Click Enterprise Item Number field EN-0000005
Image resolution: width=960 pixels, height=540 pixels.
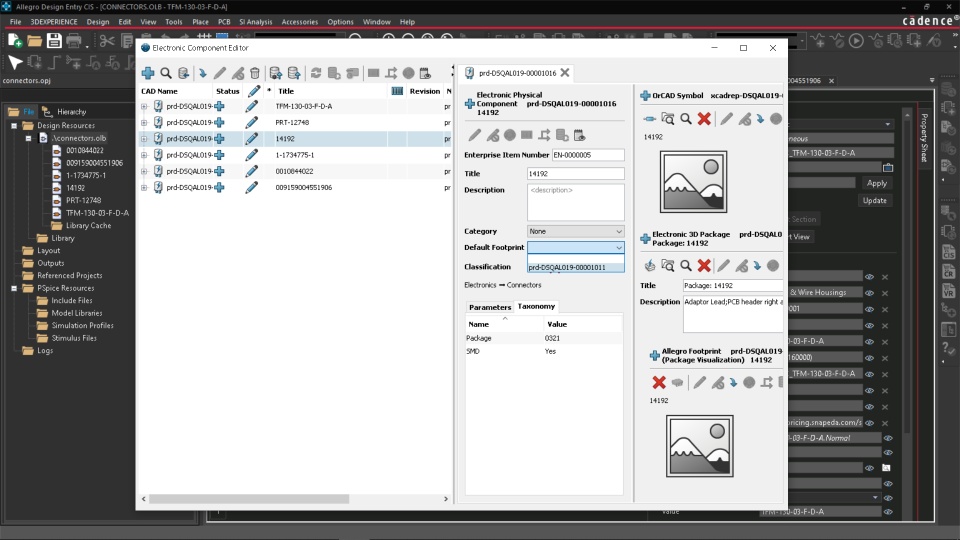[588, 155]
